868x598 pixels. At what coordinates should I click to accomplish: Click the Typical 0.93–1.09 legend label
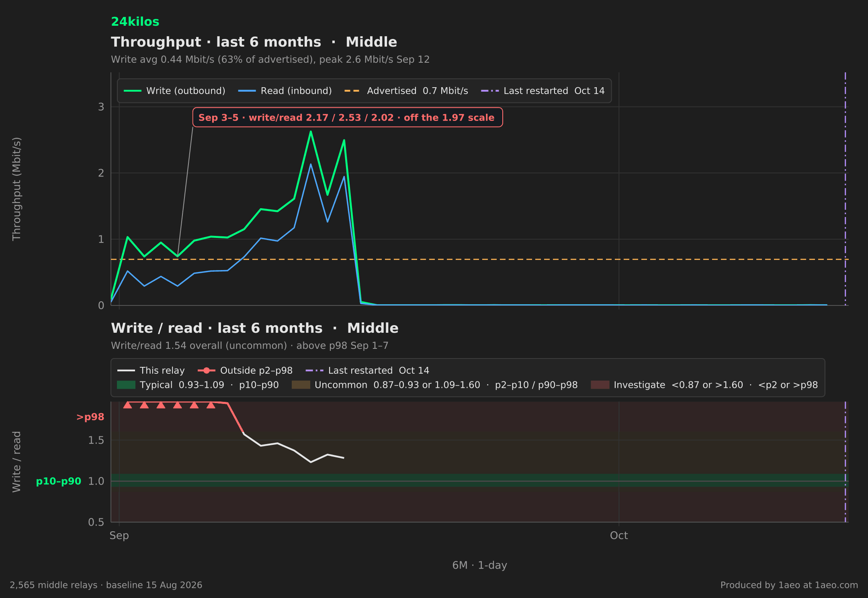209,385
